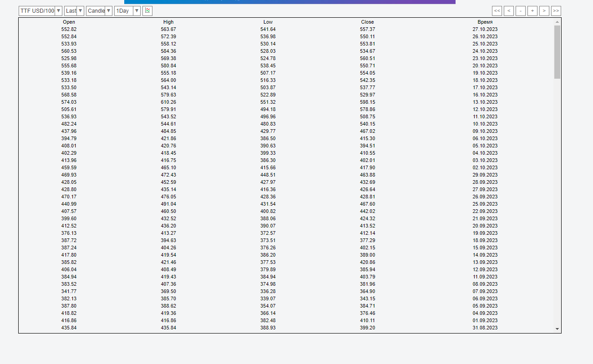The image size is (593, 364).
Task: Open the TTF USD/100 instrument dropdown
Action: (x=40, y=10)
